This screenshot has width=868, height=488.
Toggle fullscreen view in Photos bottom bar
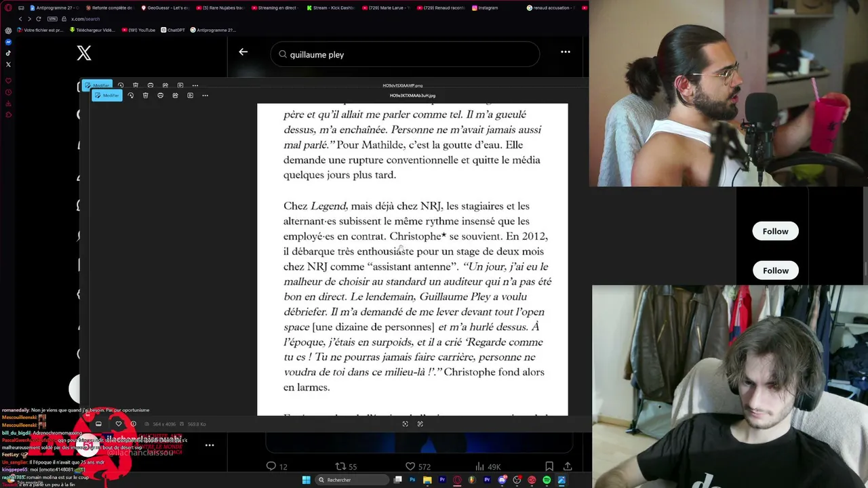pos(420,424)
